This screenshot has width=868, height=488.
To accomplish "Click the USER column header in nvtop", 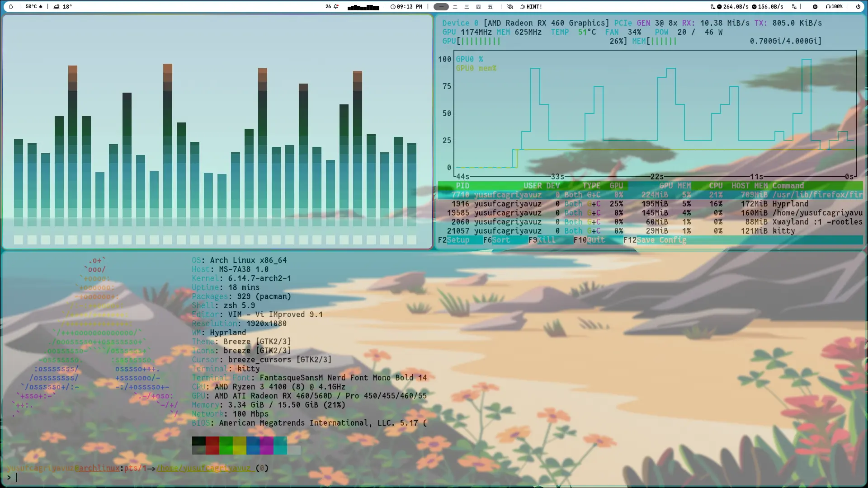I will (x=533, y=186).
